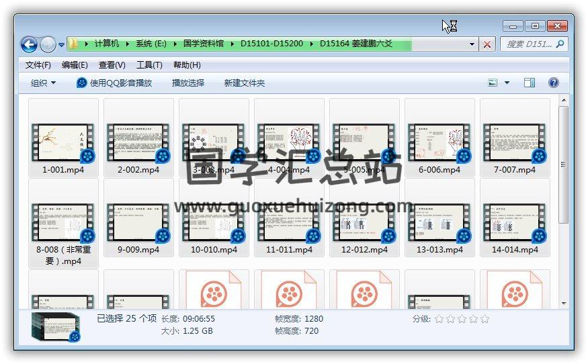Click 使用QQ影音播放 toolbar button
588x364 pixels.
coord(114,83)
